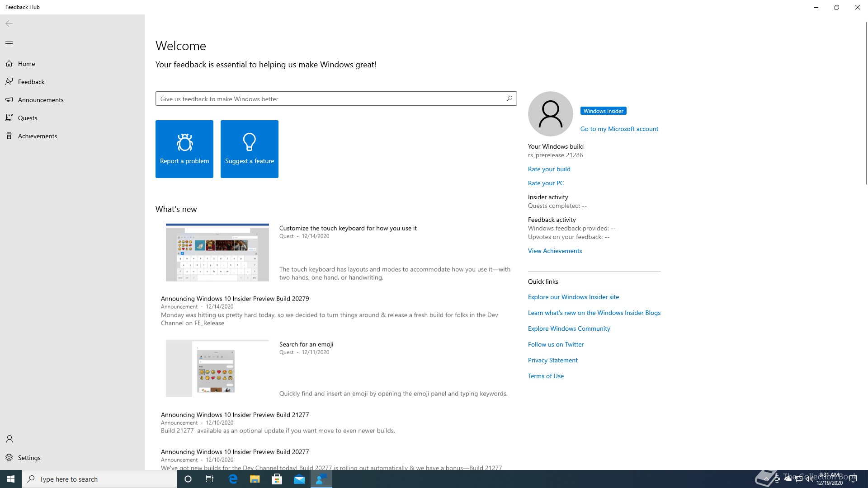The height and width of the screenshot is (488, 868).
Task: Open the Search for an emoji thumbnail
Action: (217, 368)
